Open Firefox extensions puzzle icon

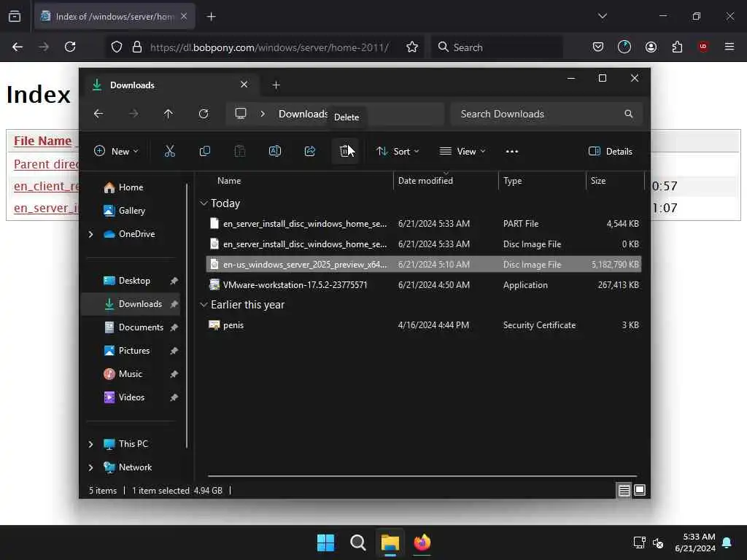click(x=677, y=47)
